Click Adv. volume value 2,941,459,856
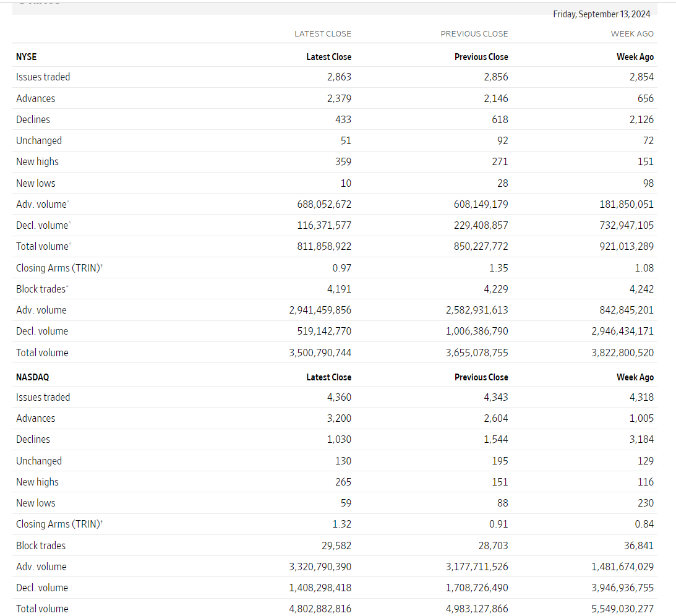 (x=320, y=310)
